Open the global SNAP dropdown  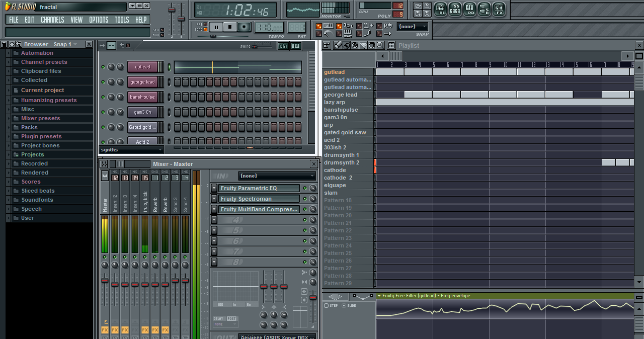(412, 27)
